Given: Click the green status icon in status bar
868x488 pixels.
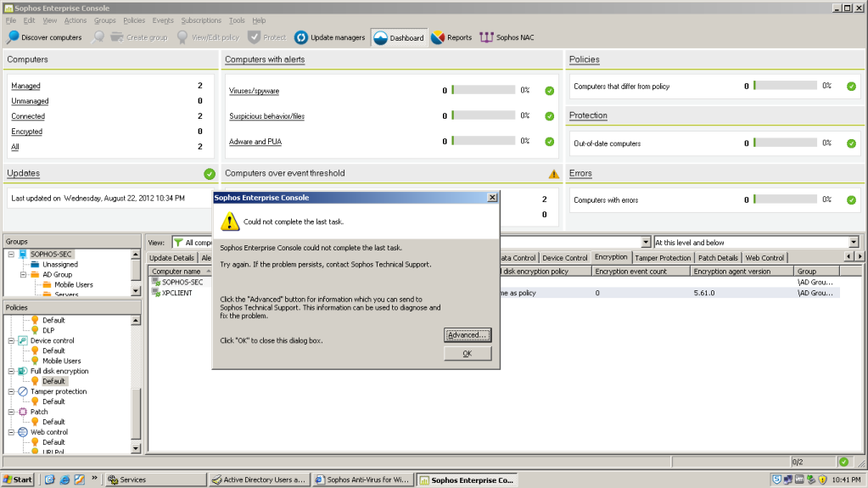Looking at the screenshot, I should [843, 462].
